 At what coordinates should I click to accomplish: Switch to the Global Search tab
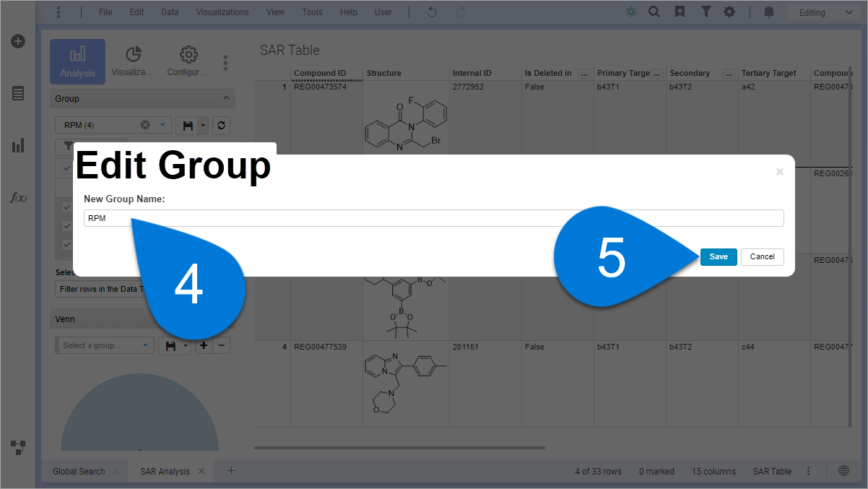pyautogui.click(x=79, y=471)
